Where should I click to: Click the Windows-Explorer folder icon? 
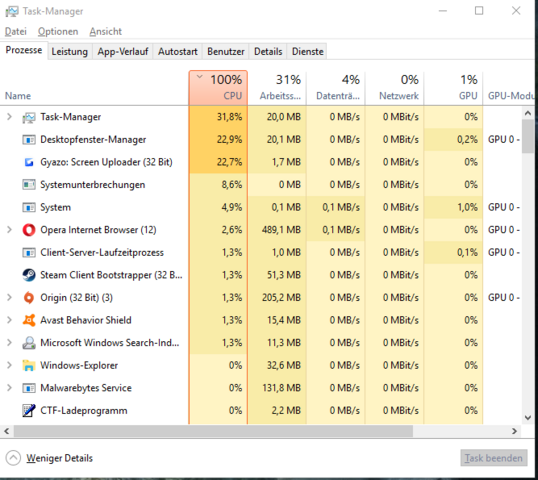(29, 365)
